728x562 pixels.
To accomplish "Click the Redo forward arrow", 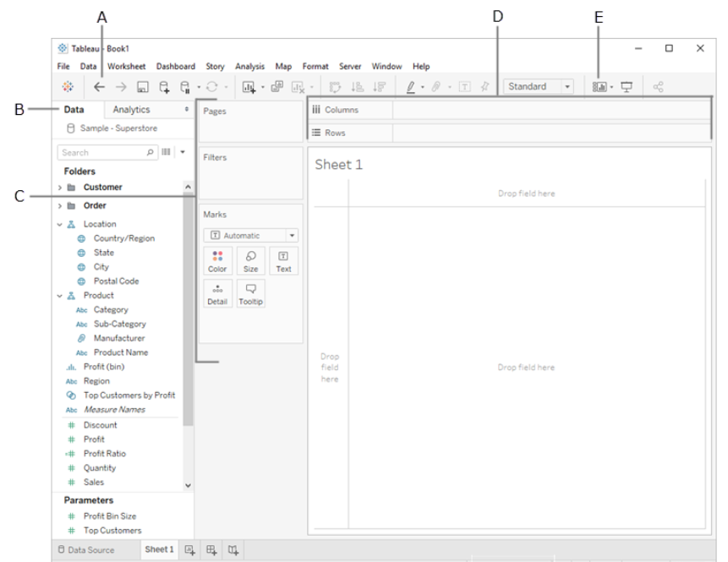I will coord(121,87).
